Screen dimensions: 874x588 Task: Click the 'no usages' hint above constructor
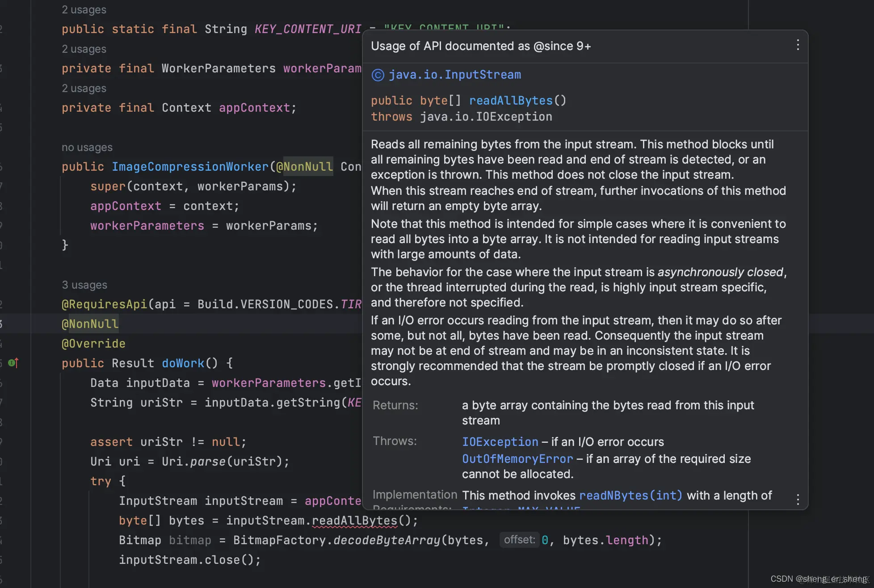[x=87, y=147]
